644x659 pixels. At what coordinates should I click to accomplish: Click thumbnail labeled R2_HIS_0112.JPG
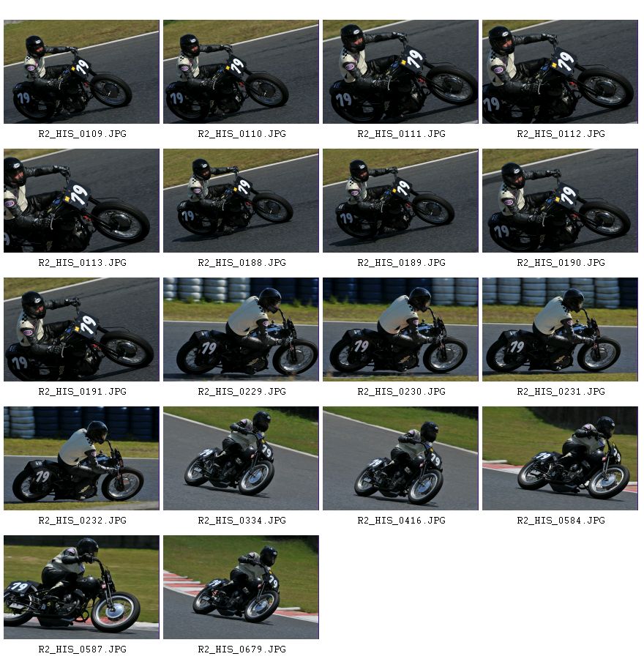561,72
